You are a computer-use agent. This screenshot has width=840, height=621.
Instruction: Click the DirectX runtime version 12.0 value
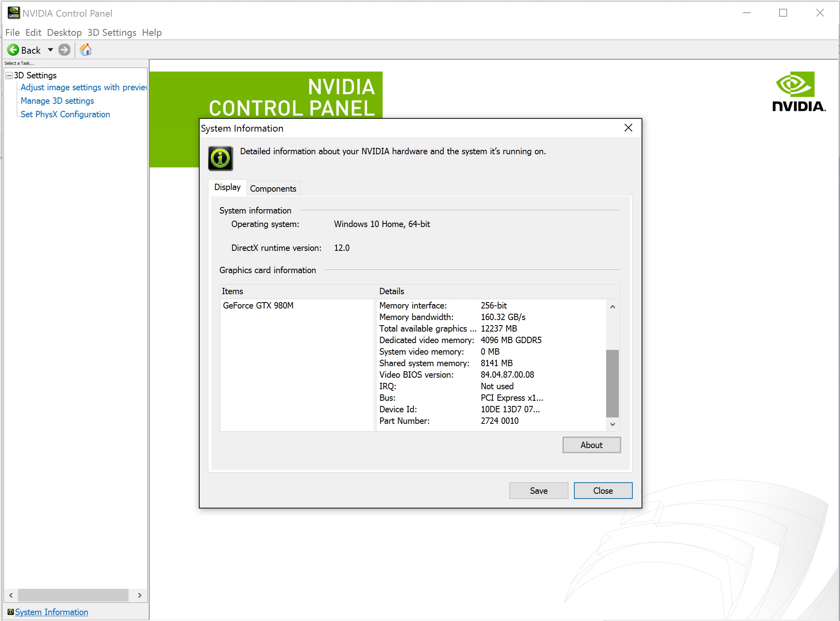(x=342, y=248)
